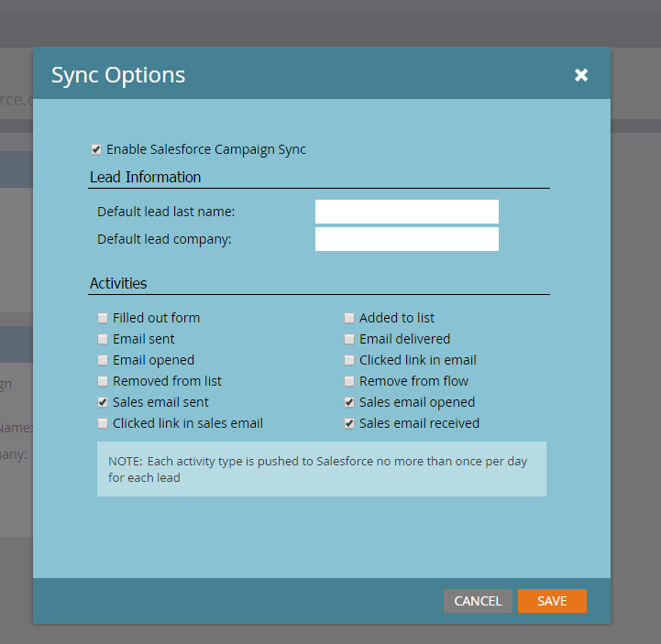Check the Removed from list option
Viewport: 661px width, 644px height.
pos(103,381)
